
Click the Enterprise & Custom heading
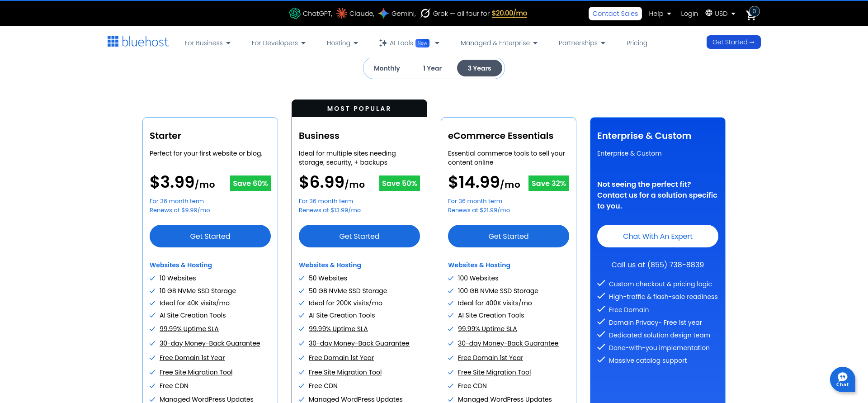click(644, 136)
